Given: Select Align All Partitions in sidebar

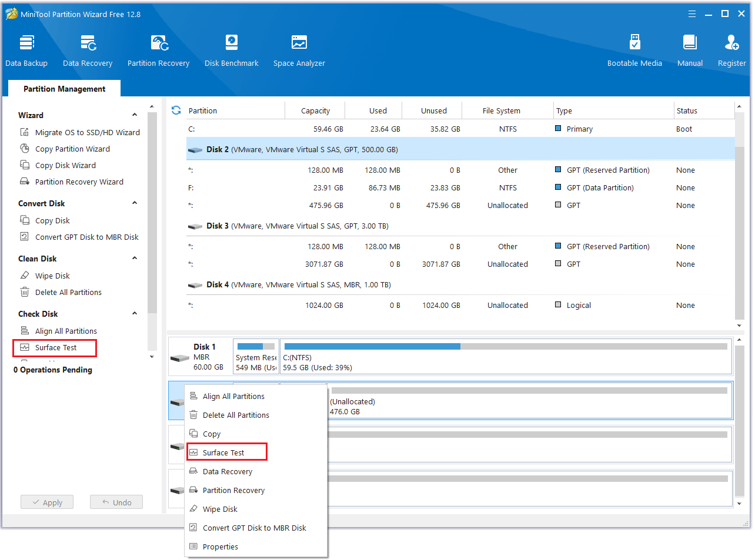Looking at the screenshot, I should (x=59, y=331).
